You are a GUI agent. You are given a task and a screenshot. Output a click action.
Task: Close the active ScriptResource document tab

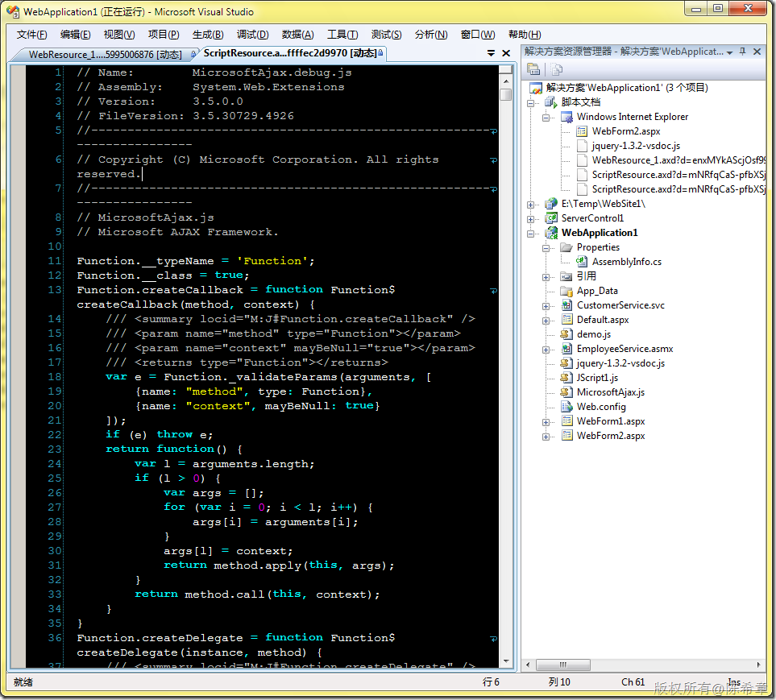(x=506, y=53)
